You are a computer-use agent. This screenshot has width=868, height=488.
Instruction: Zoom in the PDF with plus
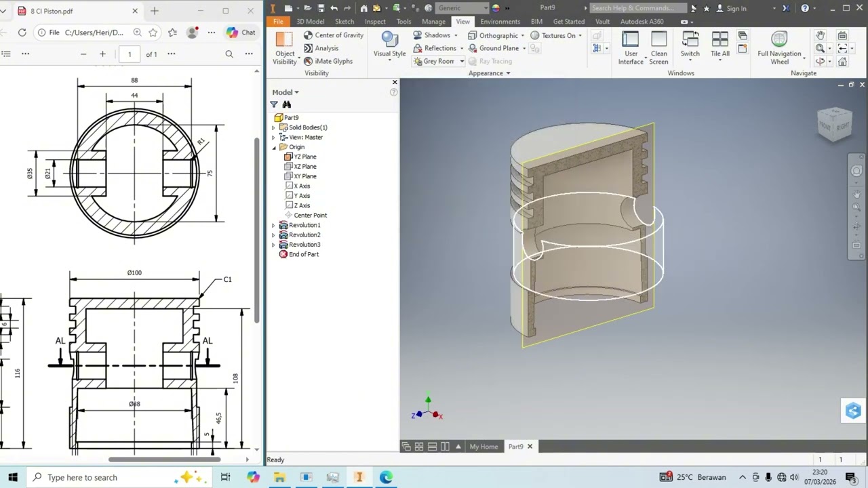click(102, 54)
